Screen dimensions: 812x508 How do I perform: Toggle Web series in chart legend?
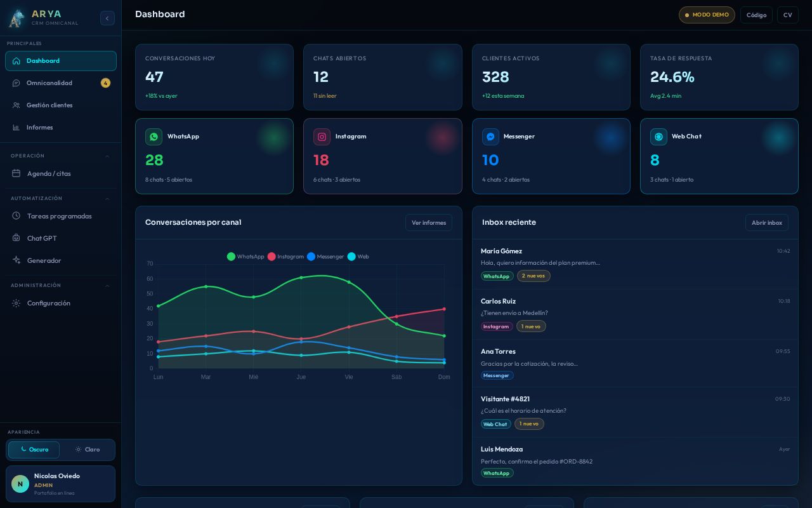(x=358, y=257)
